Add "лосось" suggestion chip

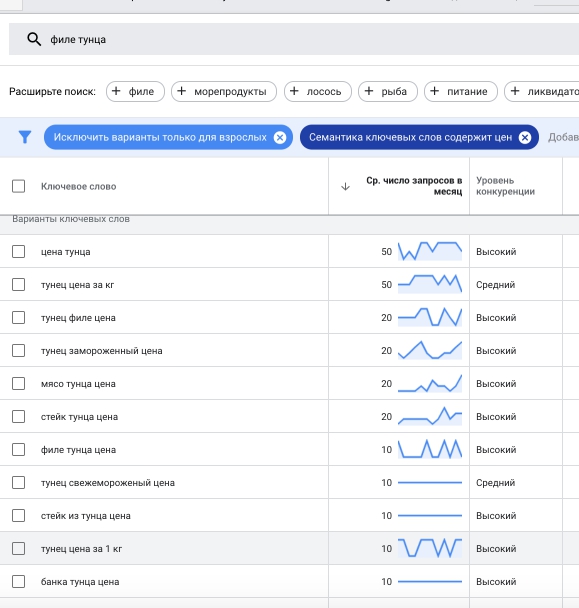click(318, 92)
